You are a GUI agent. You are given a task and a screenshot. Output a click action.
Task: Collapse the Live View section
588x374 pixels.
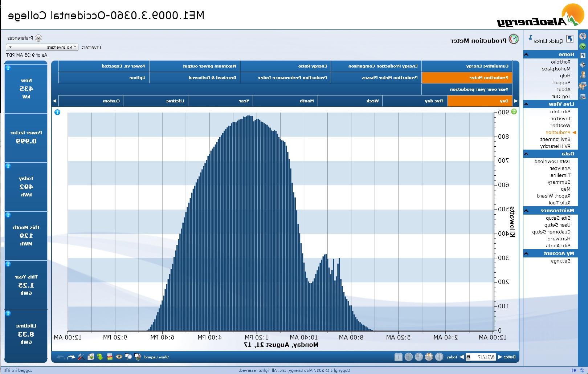click(x=526, y=104)
